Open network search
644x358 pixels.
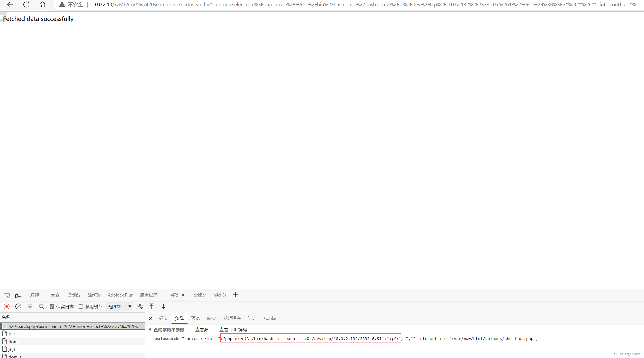[x=42, y=306]
